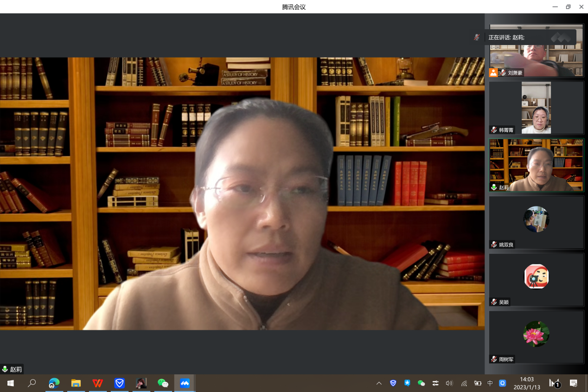Select 韩菁菁's video thumbnail
This screenshot has width=588, height=392.
(x=536, y=108)
